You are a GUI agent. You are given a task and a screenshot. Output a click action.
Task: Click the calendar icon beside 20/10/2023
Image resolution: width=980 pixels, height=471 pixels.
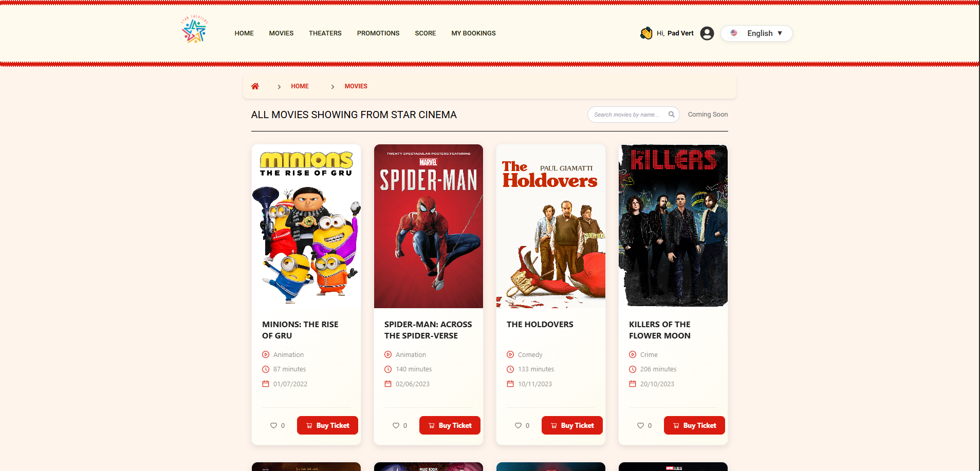[633, 384]
